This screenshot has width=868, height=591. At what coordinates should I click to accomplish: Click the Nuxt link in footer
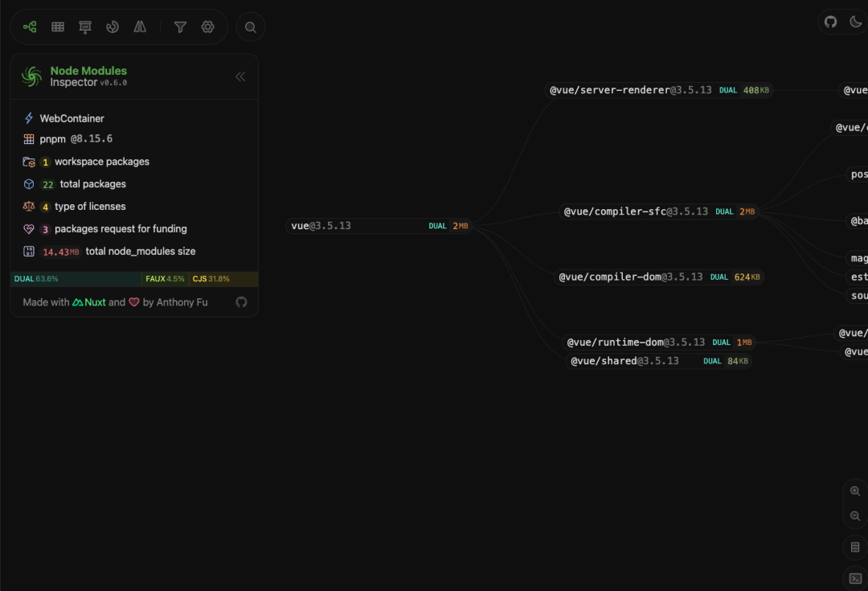tap(89, 302)
